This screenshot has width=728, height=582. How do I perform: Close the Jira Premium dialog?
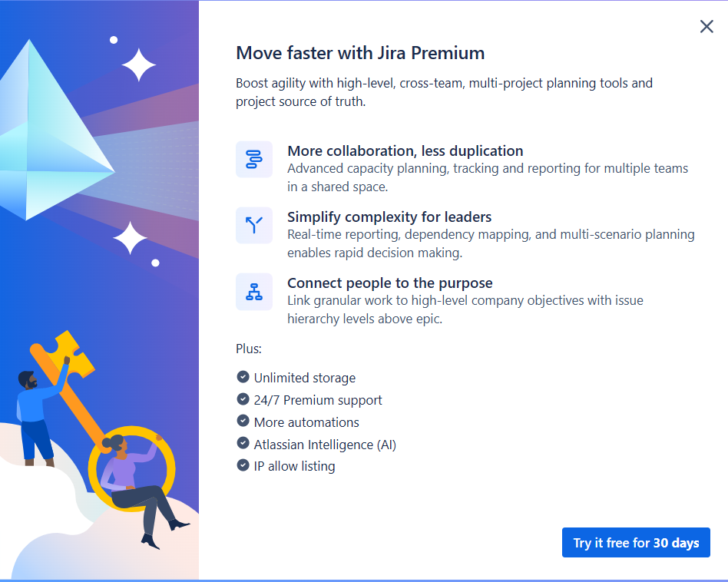tap(706, 27)
